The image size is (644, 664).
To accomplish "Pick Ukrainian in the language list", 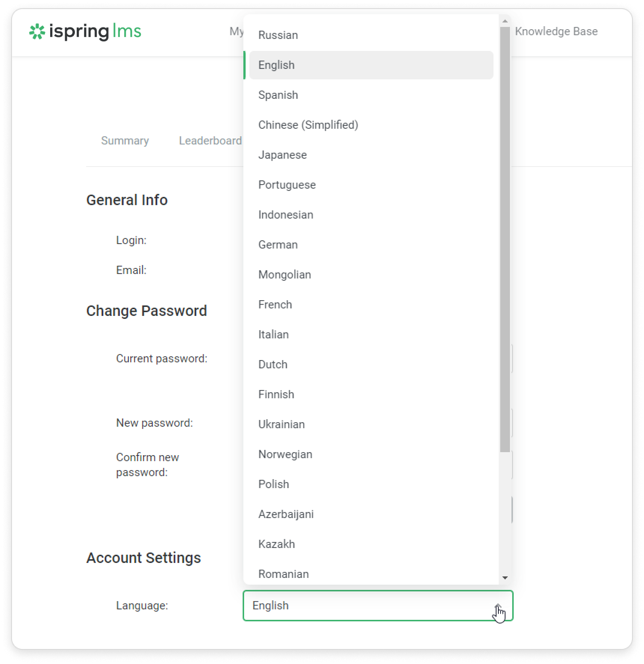I will click(x=282, y=424).
